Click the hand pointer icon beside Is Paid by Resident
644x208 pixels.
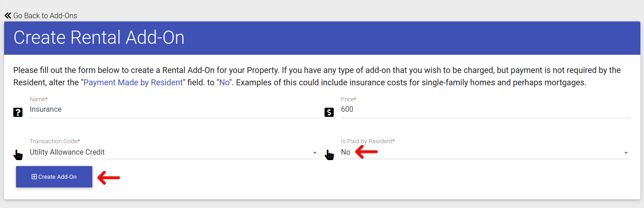pos(329,155)
